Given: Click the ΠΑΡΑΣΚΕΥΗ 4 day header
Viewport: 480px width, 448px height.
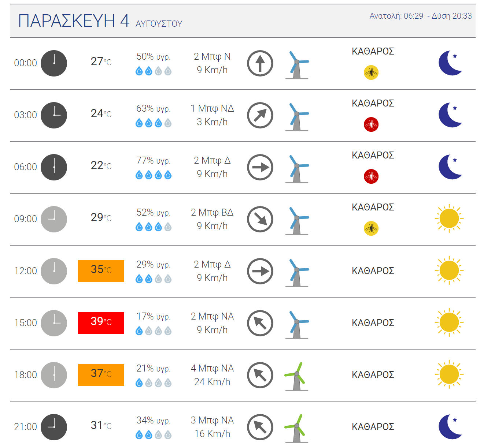Looking at the screenshot, I should [x=74, y=21].
